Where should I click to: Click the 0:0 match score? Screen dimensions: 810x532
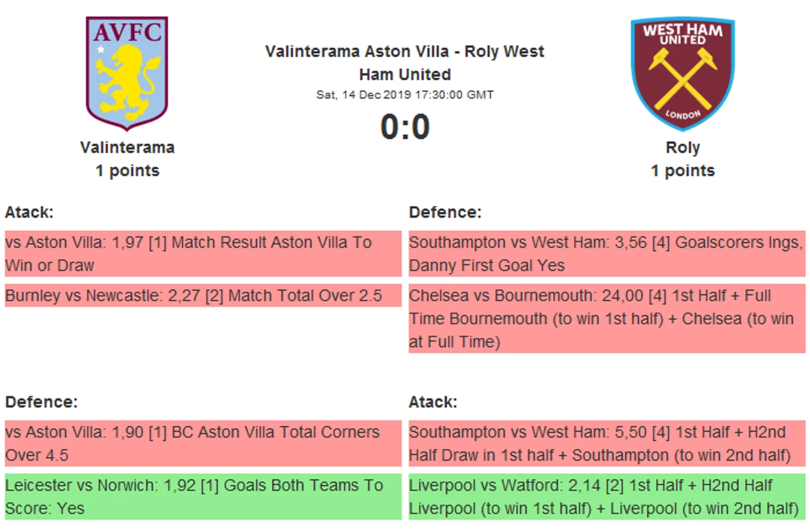404,127
